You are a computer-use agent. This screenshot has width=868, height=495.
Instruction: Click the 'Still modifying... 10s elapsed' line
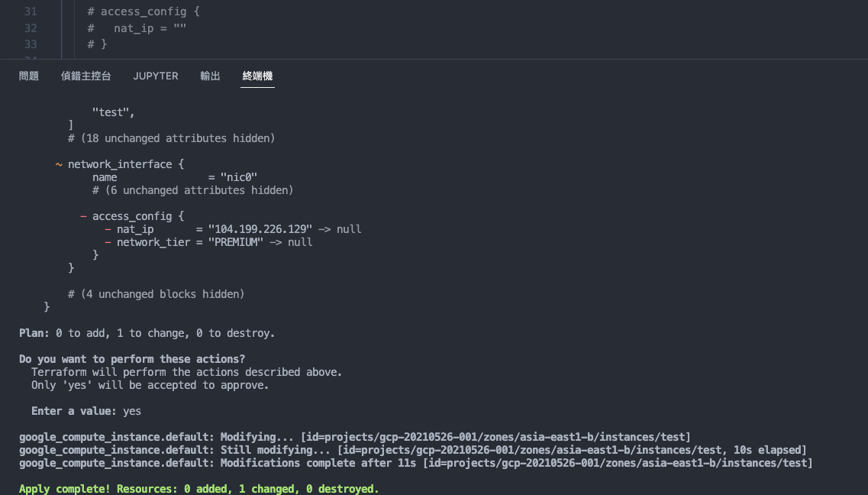point(412,450)
